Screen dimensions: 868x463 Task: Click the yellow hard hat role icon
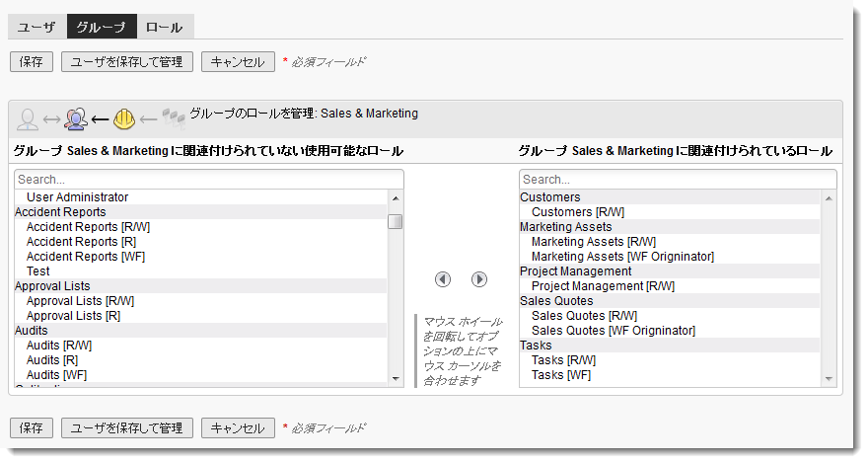pos(124,119)
